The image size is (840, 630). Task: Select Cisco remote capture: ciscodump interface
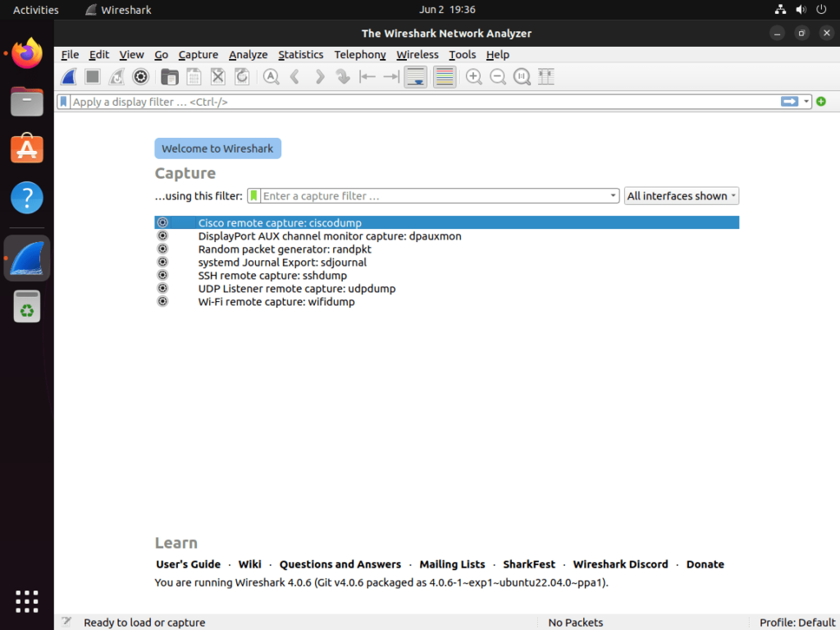447,222
